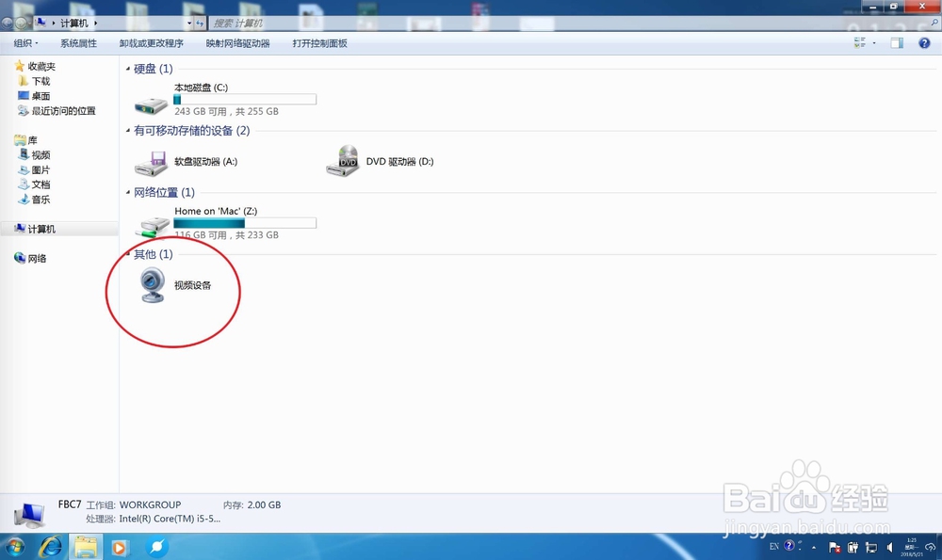Click the C: drive capacity bar

pos(245,100)
